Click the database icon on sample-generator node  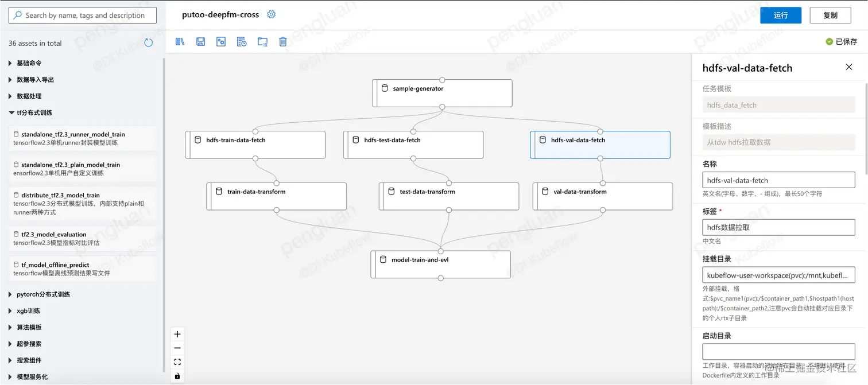385,88
